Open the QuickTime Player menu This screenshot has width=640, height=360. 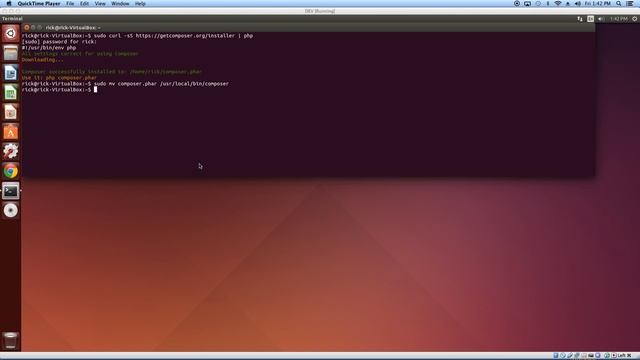[x=39, y=3]
